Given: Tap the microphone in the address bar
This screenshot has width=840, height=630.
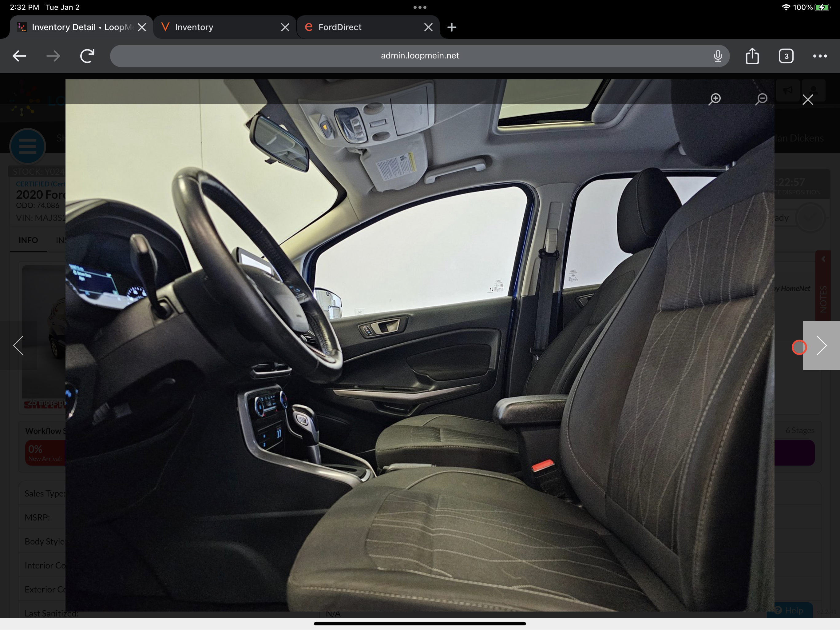Looking at the screenshot, I should tap(718, 56).
